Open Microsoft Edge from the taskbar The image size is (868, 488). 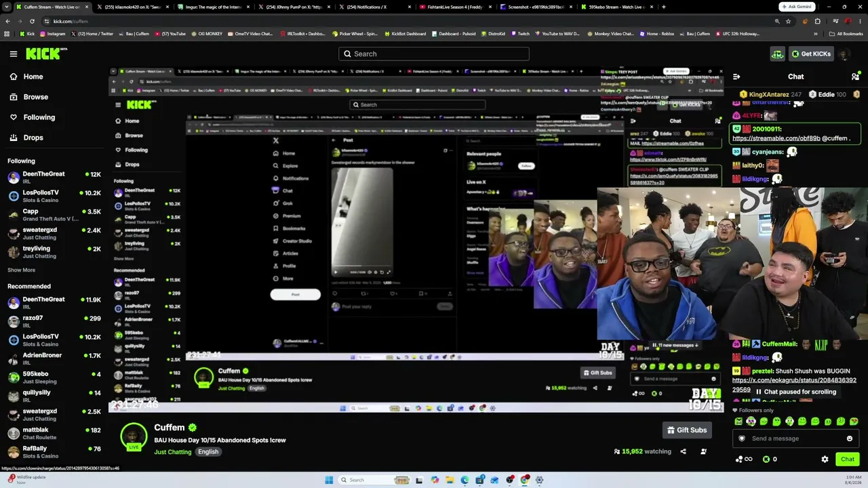click(x=465, y=480)
